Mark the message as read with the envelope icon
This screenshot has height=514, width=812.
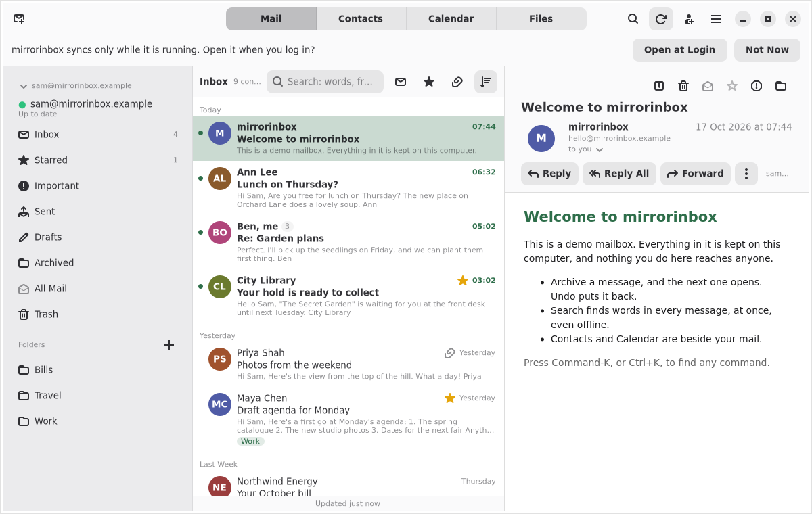pyautogui.click(x=708, y=86)
